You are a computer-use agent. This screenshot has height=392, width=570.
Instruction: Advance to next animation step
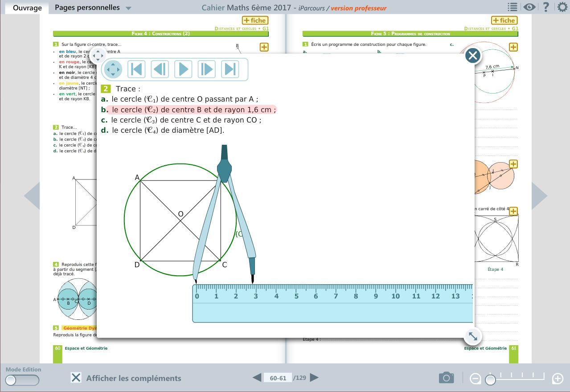(x=206, y=69)
